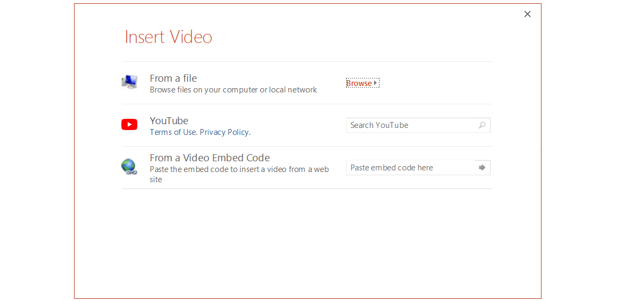Open the YouTube Terms of Use link
This screenshot has width=644, height=301.
[x=173, y=132]
